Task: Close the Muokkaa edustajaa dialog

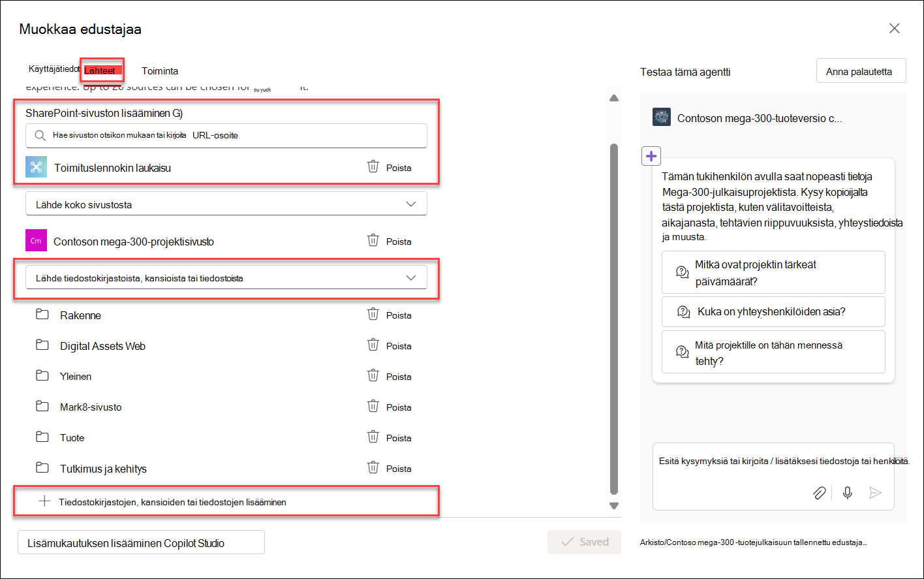Action: [895, 28]
